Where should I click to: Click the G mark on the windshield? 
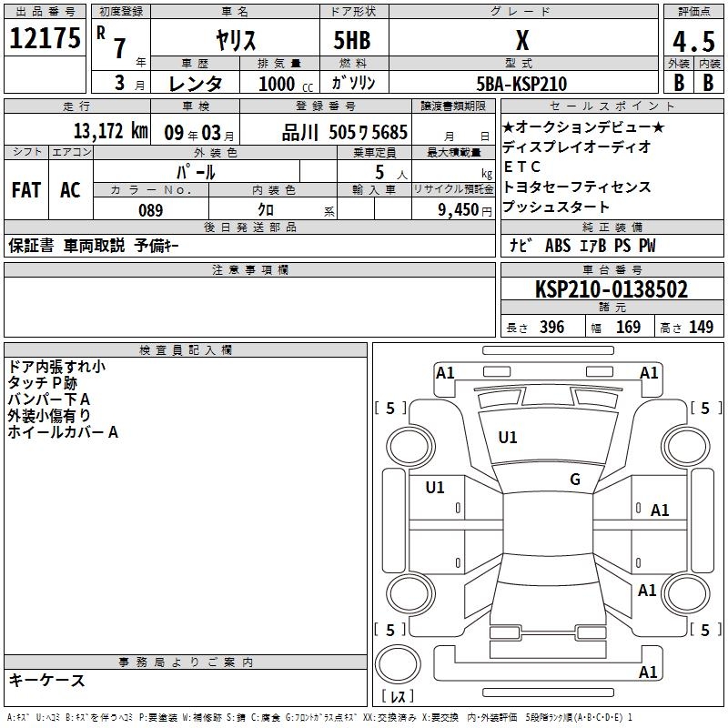575,480
